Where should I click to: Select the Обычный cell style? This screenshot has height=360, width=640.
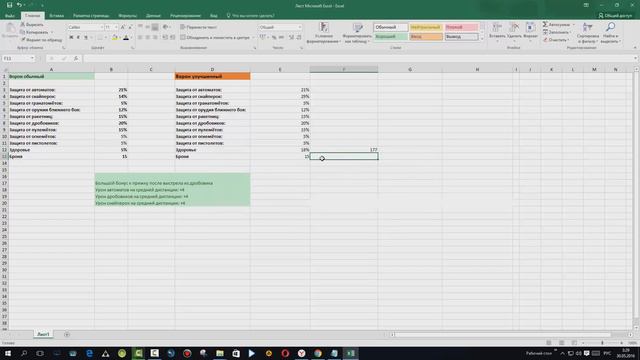(391, 27)
